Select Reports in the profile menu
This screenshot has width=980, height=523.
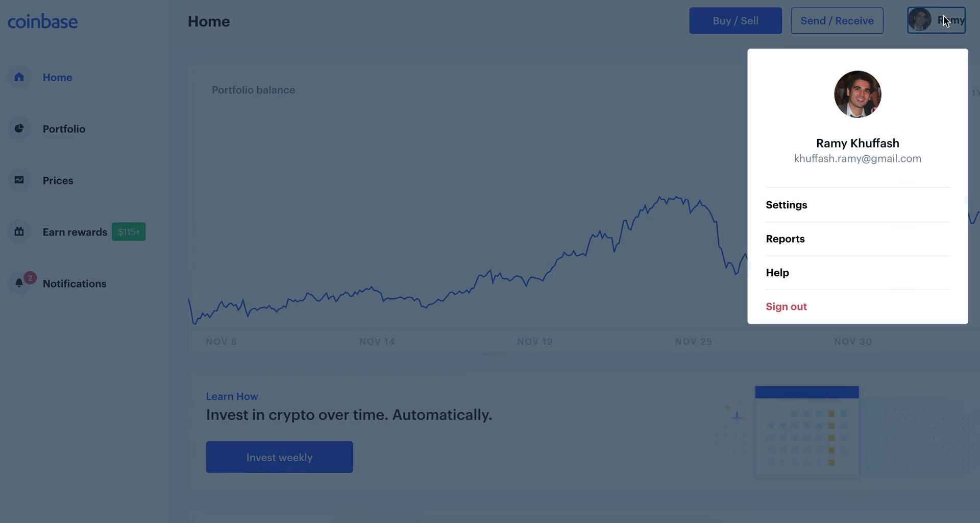(x=785, y=239)
